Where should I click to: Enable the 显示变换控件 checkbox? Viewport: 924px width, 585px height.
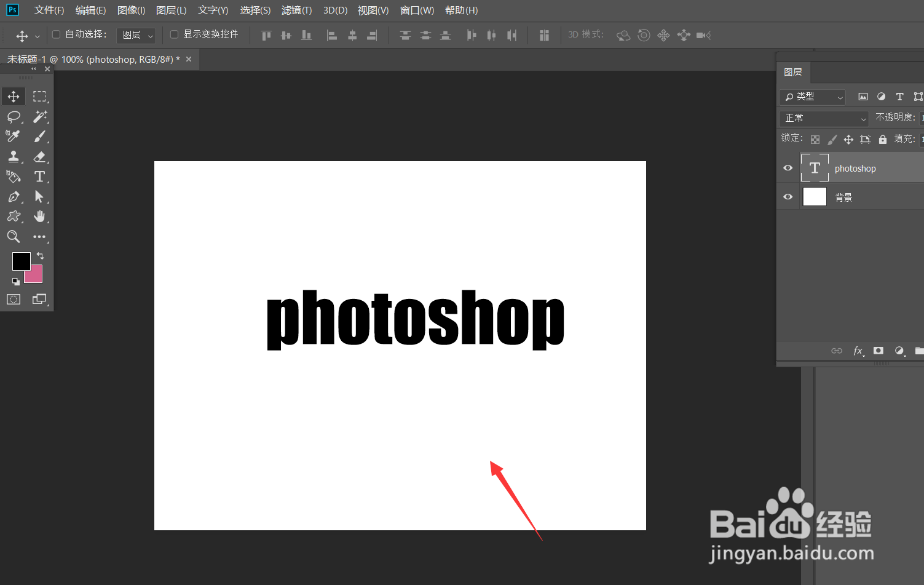click(x=175, y=34)
